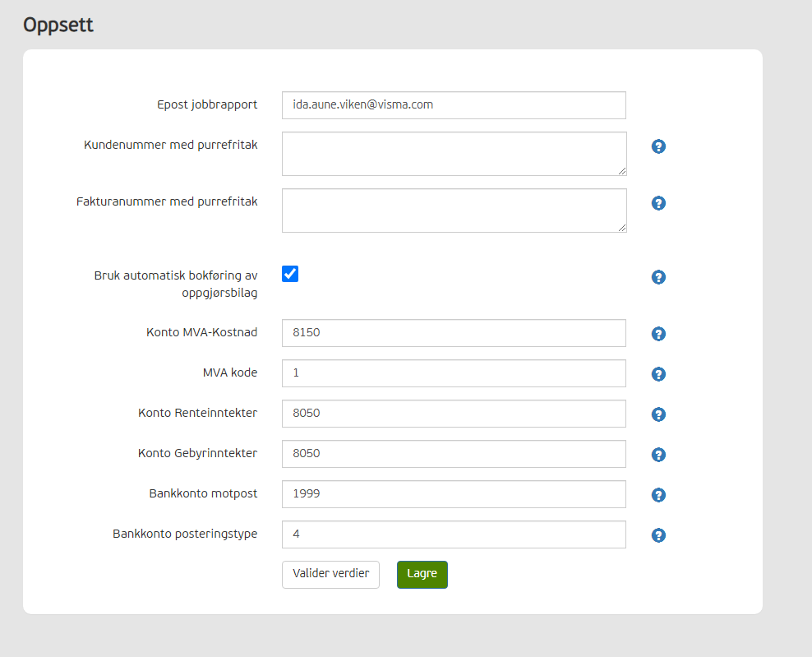812x657 pixels.
Task: Click the Oppsett page heading
Action: (x=58, y=25)
